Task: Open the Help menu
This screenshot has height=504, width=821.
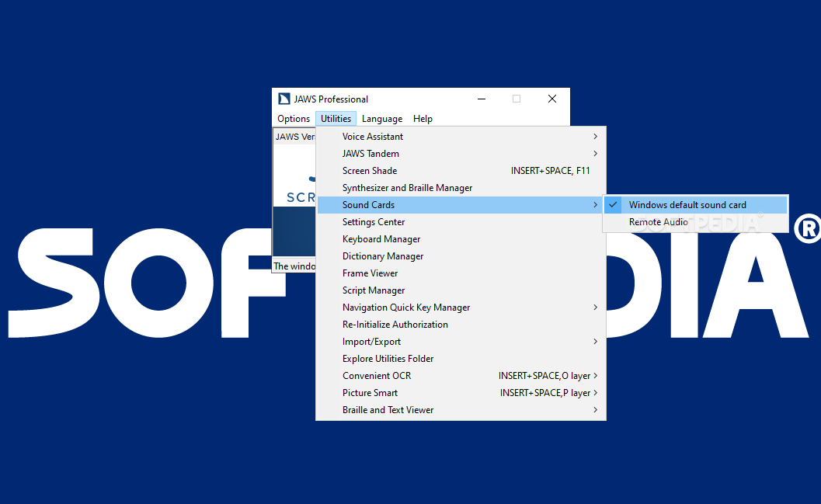Action: pos(423,119)
